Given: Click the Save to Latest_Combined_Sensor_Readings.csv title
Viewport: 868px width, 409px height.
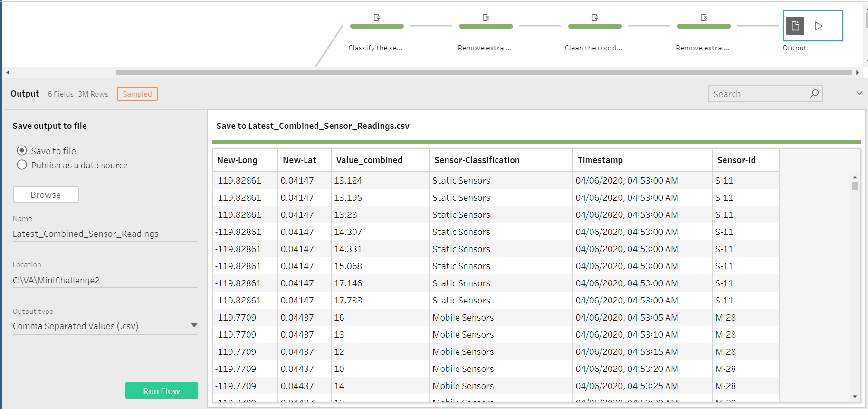Looking at the screenshot, I should pos(313,126).
